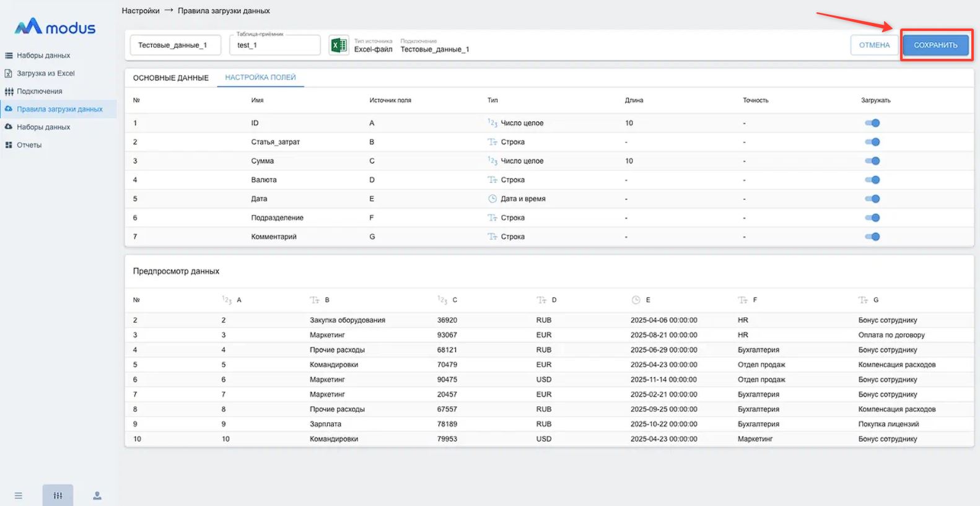Image resolution: width=980 pixels, height=506 pixels.
Task: Disable loading toggle for ID field
Action: [x=872, y=123]
